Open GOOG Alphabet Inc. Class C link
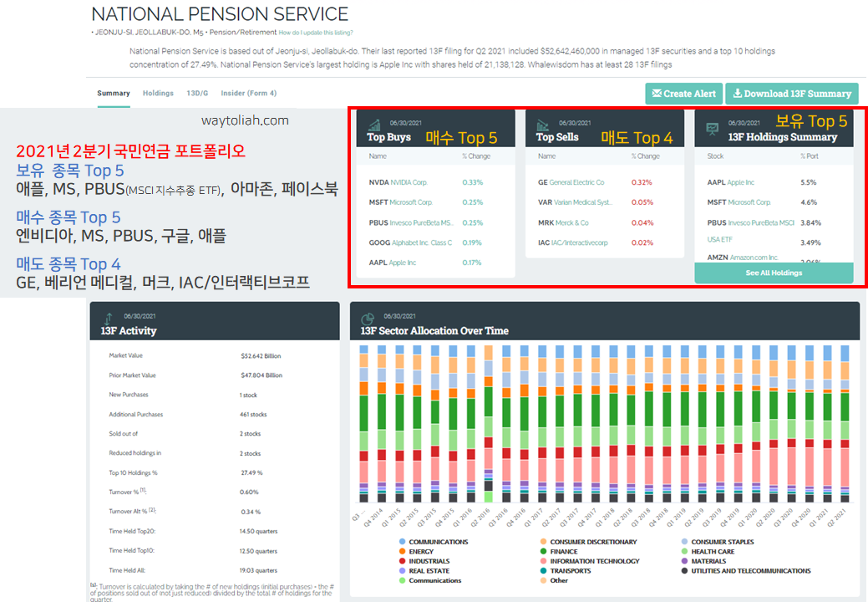 coord(410,242)
